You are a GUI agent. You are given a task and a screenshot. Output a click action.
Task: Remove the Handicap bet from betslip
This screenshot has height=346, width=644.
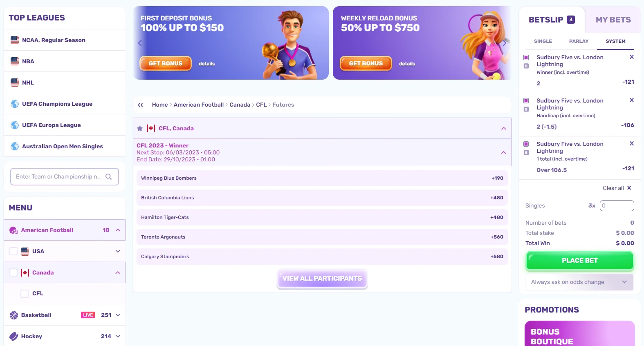click(631, 100)
